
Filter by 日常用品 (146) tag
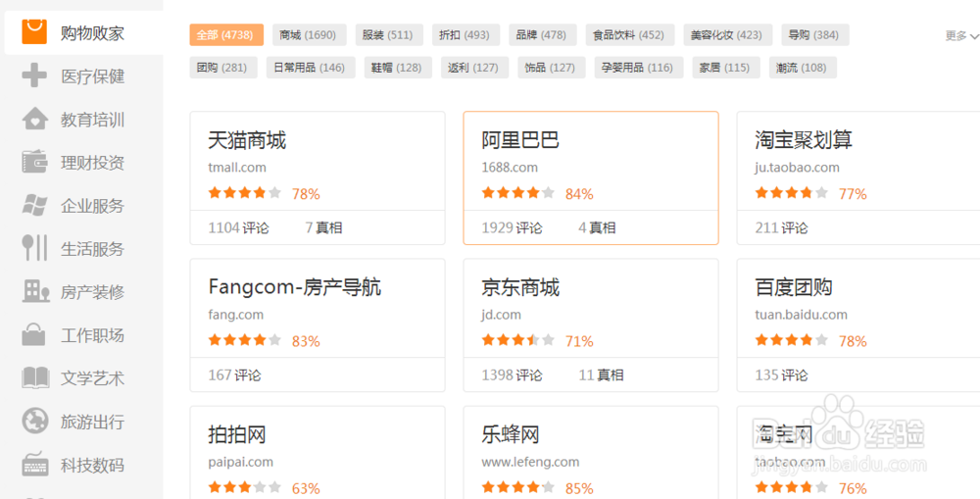tap(311, 68)
